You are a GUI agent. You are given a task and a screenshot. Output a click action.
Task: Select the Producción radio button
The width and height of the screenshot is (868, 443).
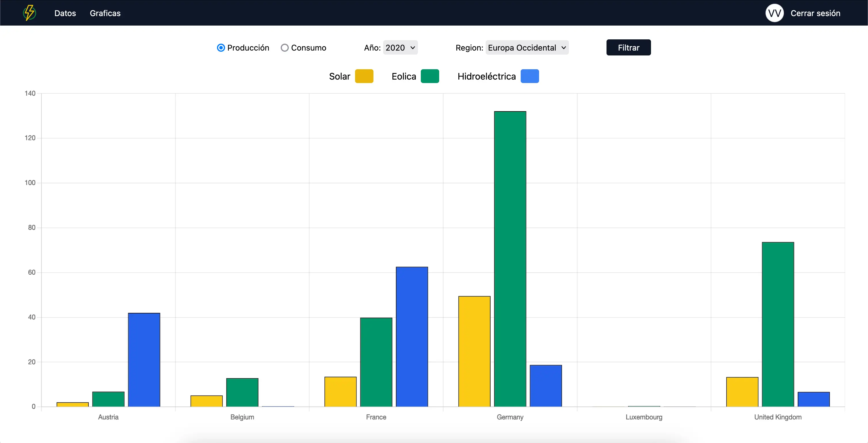point(221,48)
